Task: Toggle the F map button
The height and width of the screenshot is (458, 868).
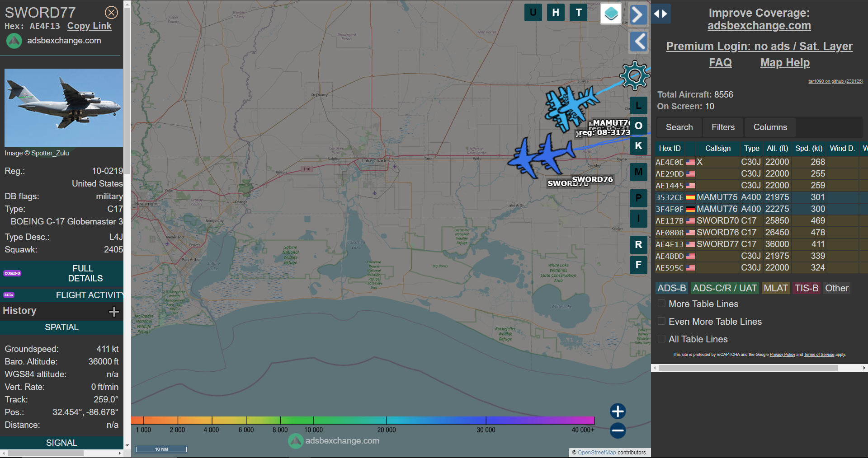Action: 638,265
